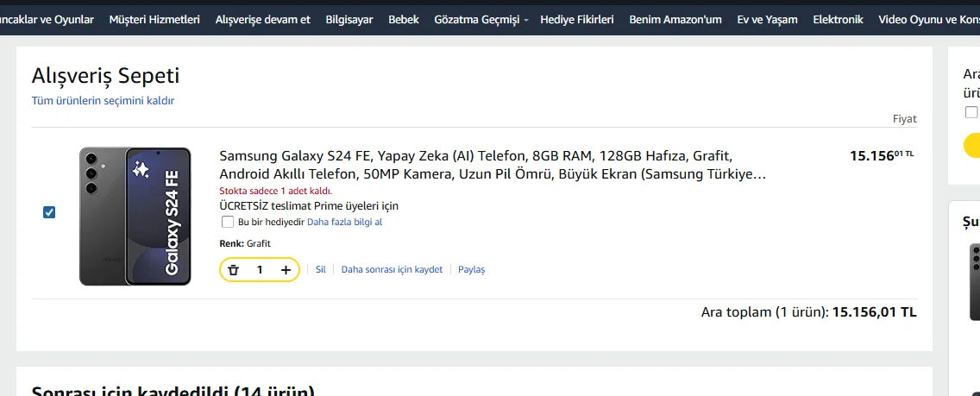980x396 pixels.
Task: Tick the 'Bu bir hediyedir' gift checkbox
Action: click(x=228, y=222)
